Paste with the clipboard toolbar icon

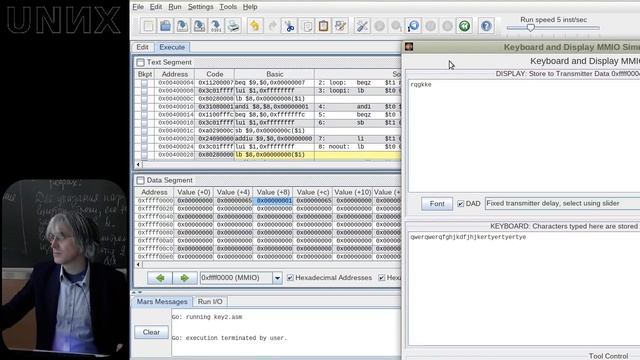coord(323,26)
